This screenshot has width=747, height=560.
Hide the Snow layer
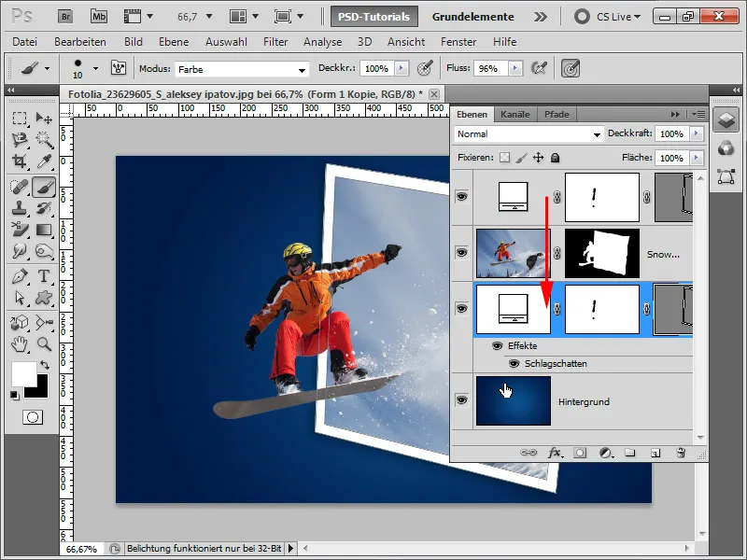(461, 252)
